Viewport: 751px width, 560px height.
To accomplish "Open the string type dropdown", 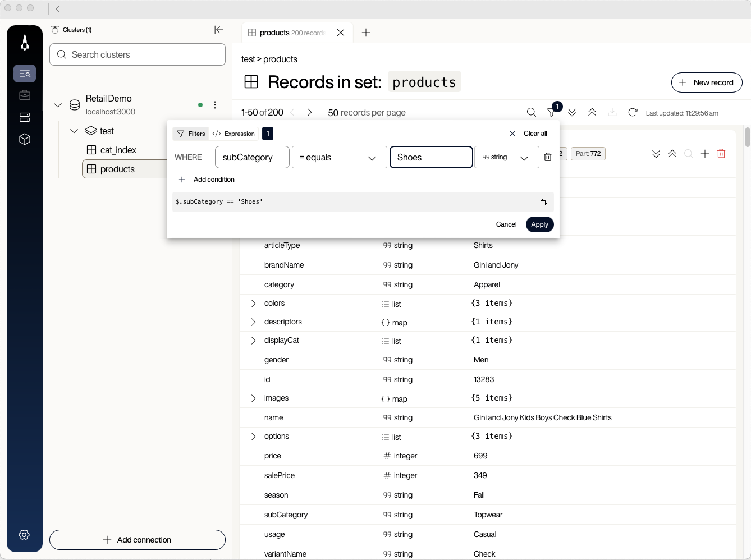I will pyautogui.click(x=506, y=157).
